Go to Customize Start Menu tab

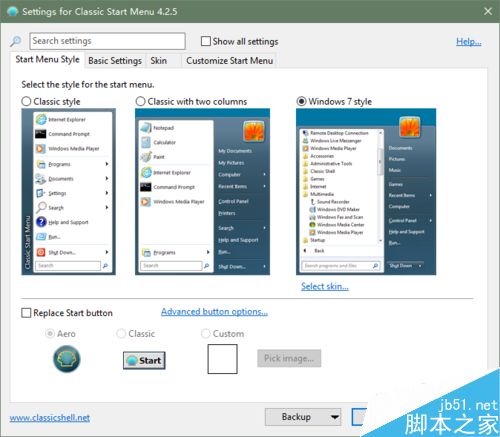[x=230, y=61]
